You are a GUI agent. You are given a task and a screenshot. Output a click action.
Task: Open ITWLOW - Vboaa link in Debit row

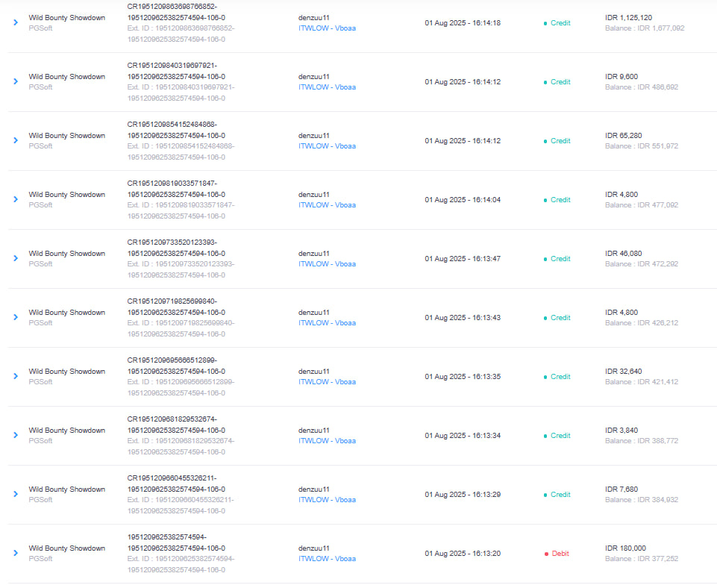coord(327,559)
